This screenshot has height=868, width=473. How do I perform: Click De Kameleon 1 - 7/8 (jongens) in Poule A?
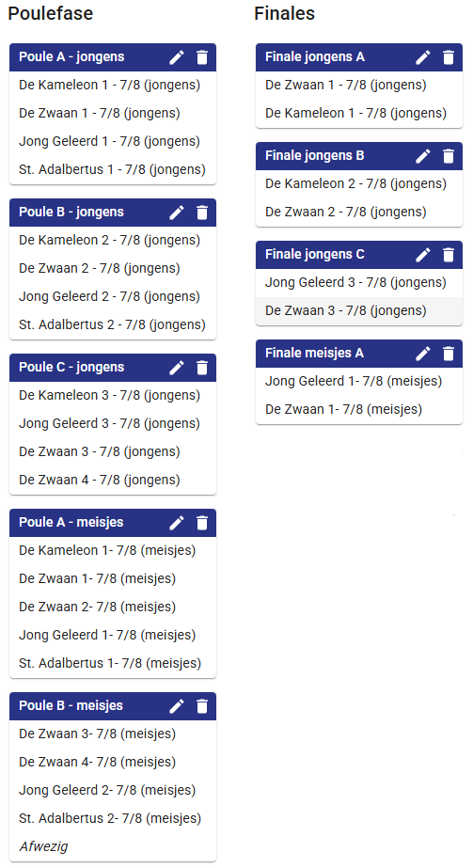click(x=113, y=85)
